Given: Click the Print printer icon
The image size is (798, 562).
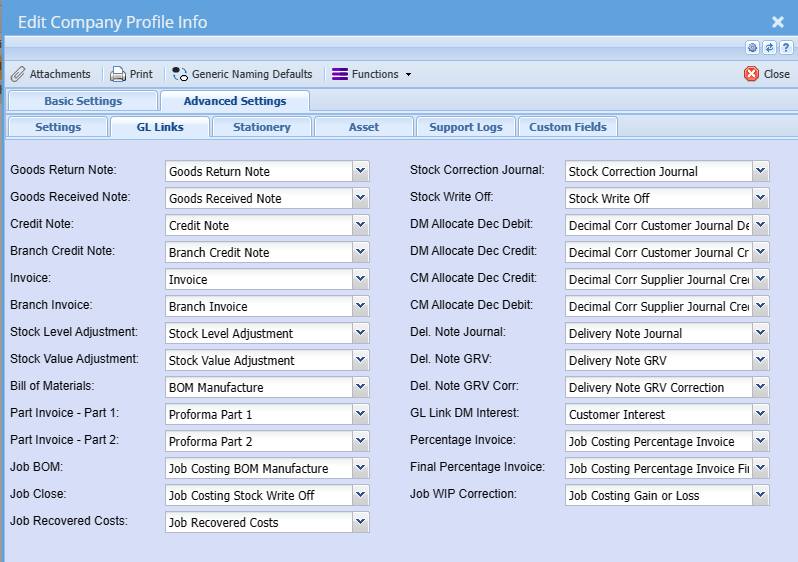Looking at the screenshot, I should (x=118, y=74).
